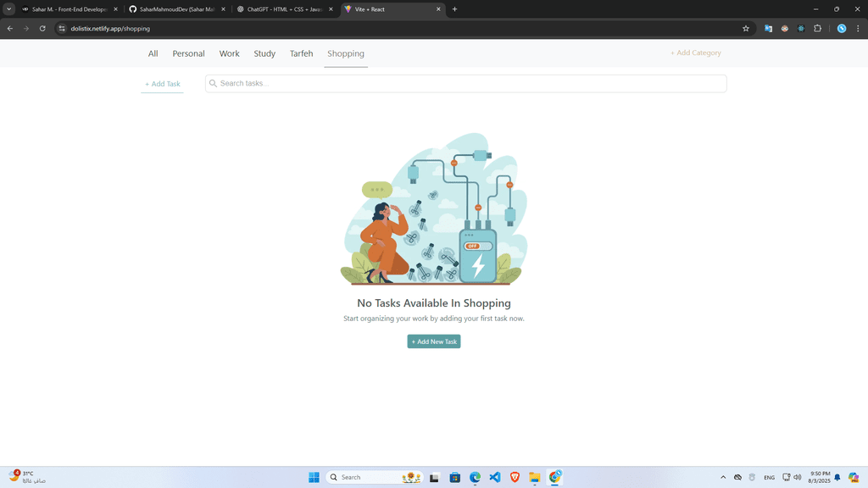This screenshot has height=488, width=868.
Task: Open File Explorer from the taskbar
Action: coord(535,477)
